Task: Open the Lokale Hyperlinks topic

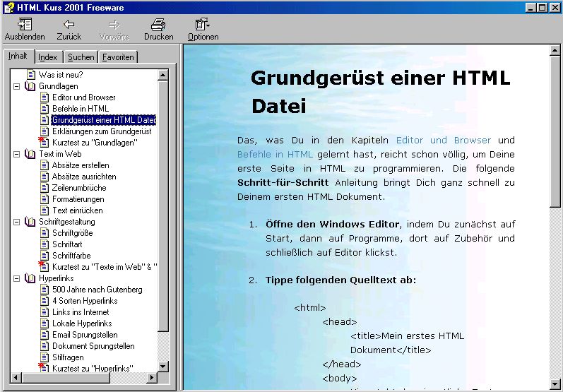Action: [82, 323]
